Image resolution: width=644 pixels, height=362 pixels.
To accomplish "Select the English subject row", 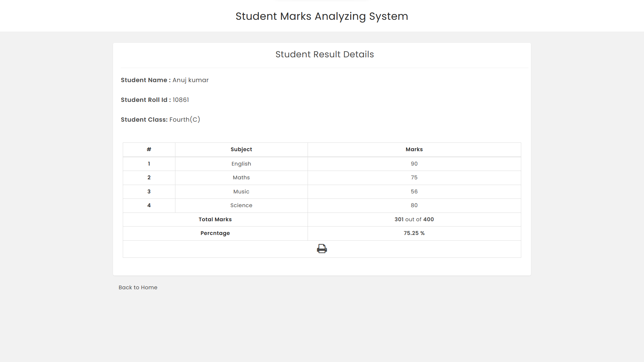I will click(241, 164).
